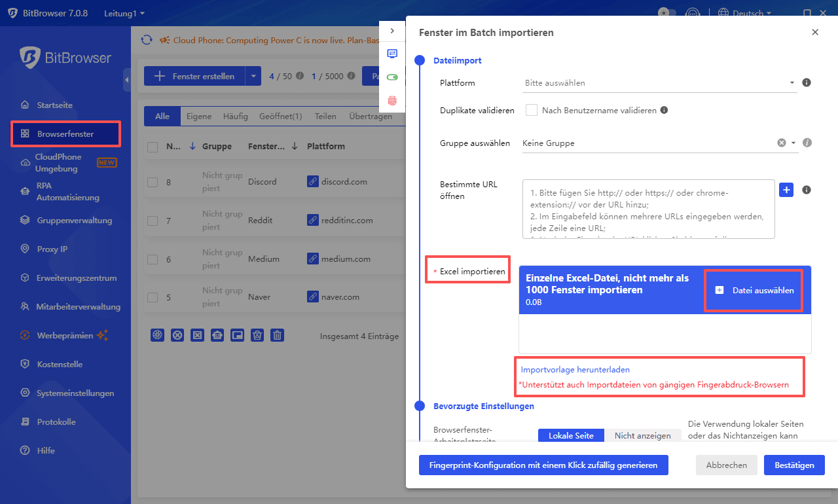Click the locked trash icon in batch actions

(257, 335)
